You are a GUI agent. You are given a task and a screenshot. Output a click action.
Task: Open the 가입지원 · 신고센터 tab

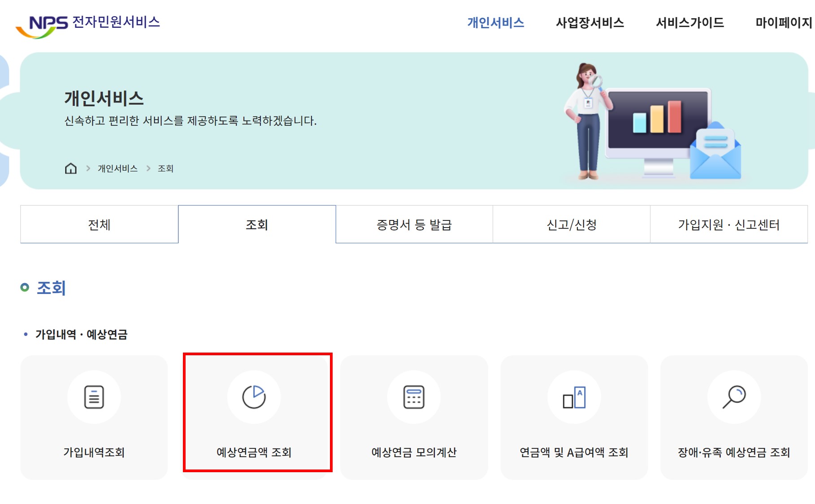(x=729, y=224)
